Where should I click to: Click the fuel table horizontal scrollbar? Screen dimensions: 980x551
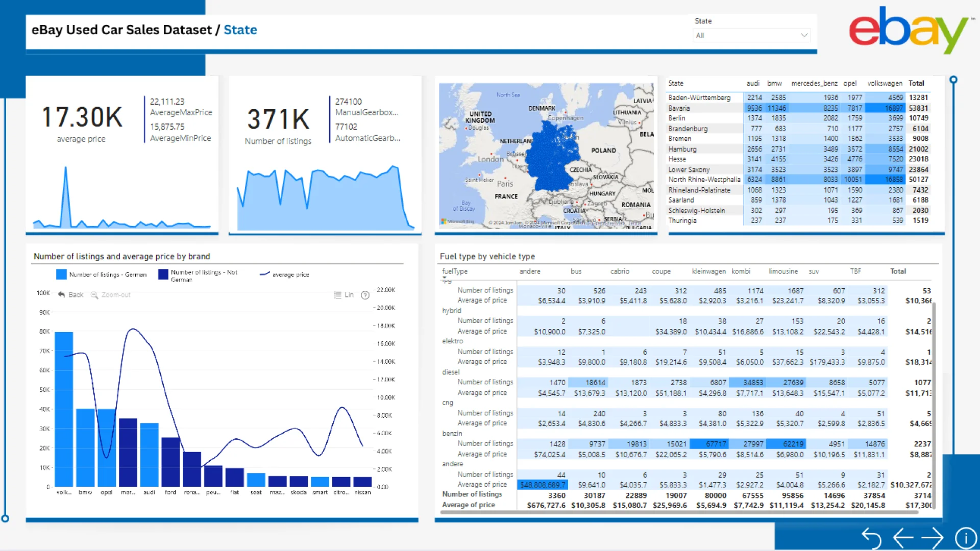[678, 512]
